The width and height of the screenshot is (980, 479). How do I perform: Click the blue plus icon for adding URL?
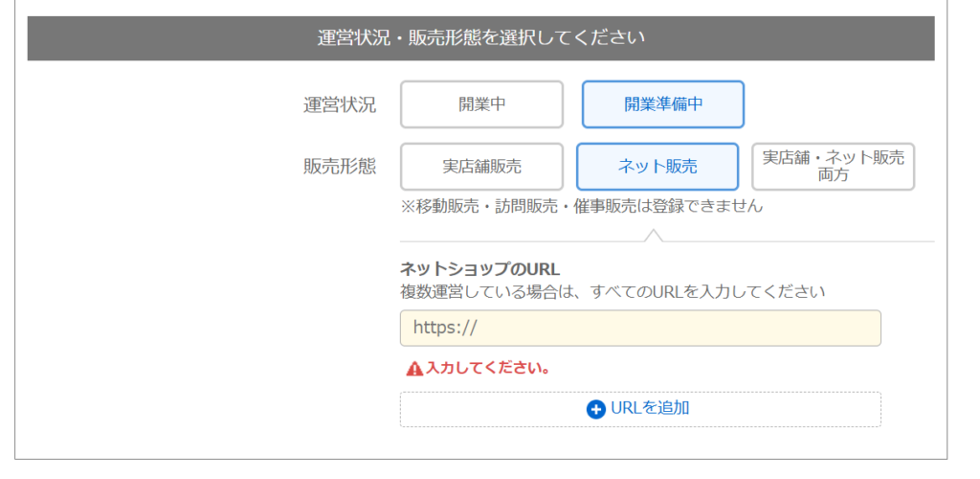point(596,409)
